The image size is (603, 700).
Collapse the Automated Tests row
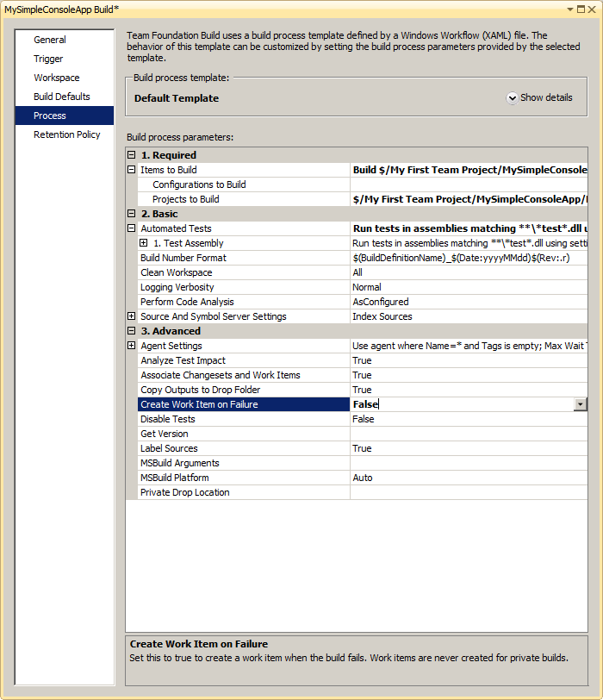131,228
